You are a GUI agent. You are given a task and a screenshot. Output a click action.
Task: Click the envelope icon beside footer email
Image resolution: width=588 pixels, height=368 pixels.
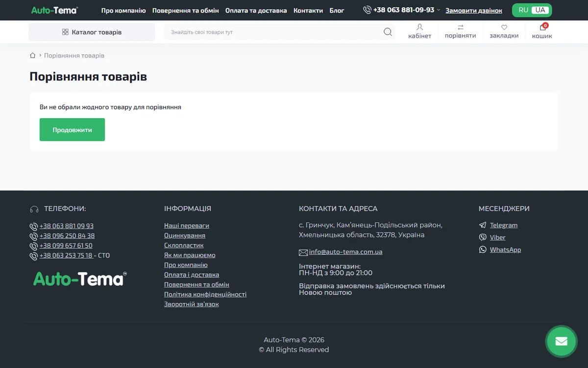(x=303, y=252)
